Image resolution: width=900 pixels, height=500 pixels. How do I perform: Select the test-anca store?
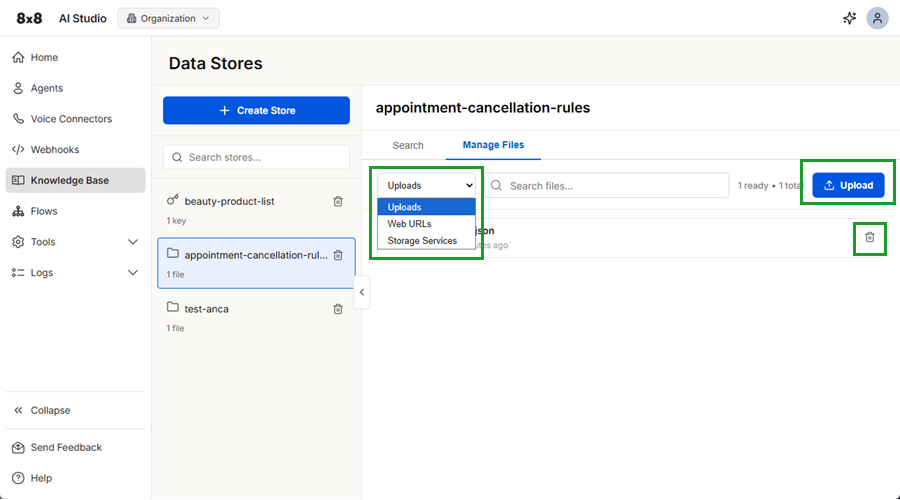(256, 317)
